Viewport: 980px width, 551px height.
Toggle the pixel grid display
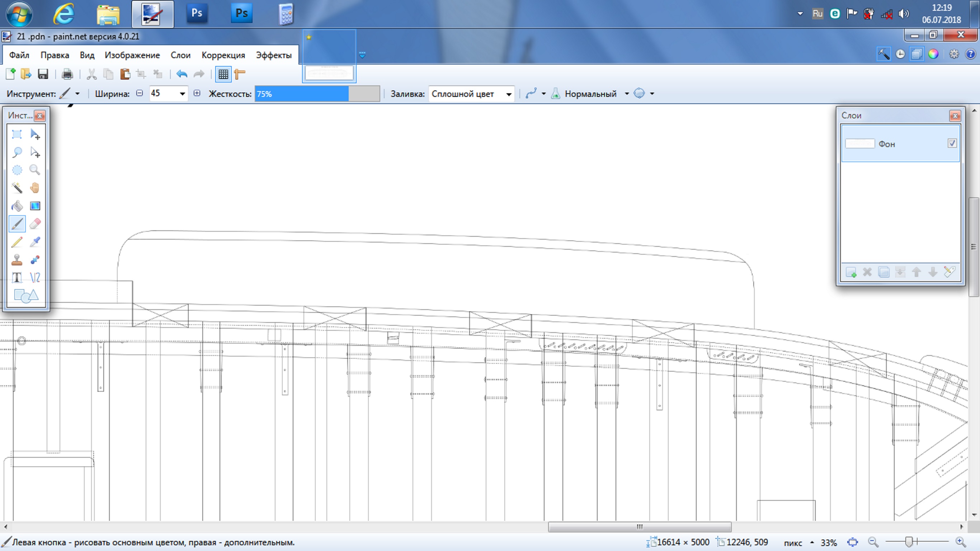point(223,74)
